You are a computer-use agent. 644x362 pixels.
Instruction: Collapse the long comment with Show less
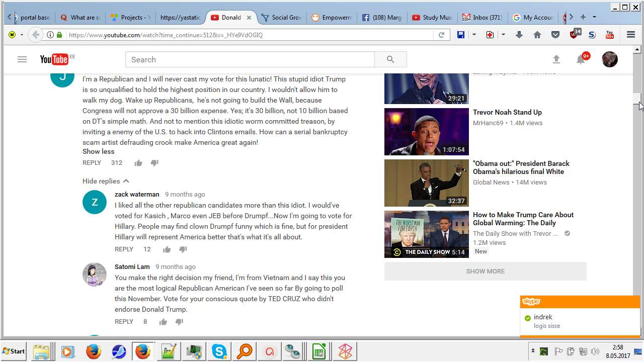[99, 151]
